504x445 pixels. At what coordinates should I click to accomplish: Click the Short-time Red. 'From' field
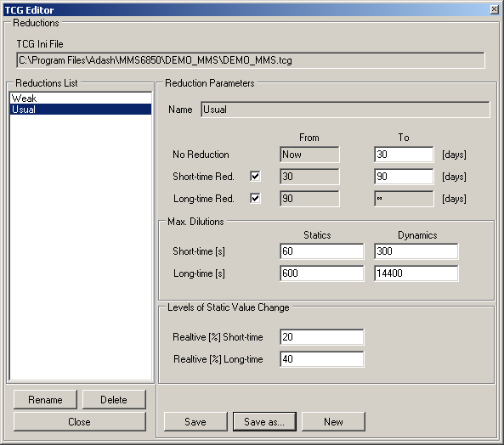click(x=309, y=177)
